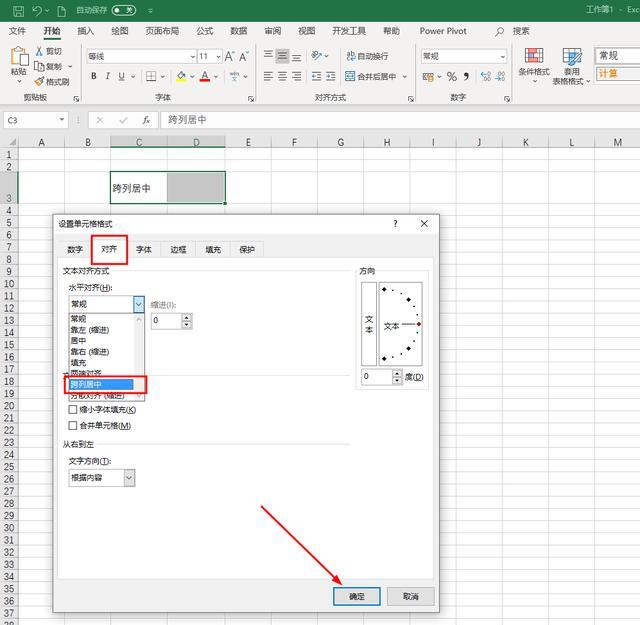Click the Conditional Formatting (条件格式) icon

coord(533,60)
